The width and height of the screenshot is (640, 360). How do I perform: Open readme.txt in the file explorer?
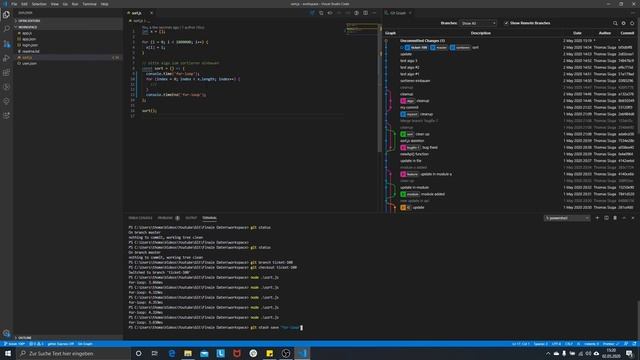click(x=68, y=51)
